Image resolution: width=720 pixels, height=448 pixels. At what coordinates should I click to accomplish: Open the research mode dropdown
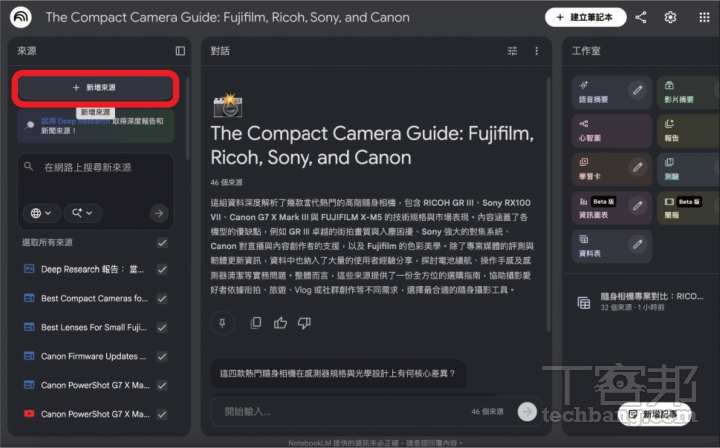click(83, 213)
